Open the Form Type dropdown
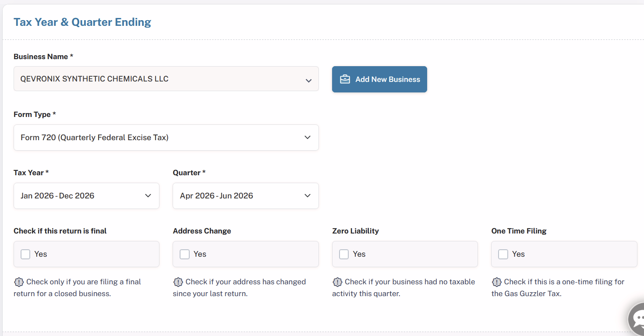Viewport: 644px width, 336px height. [x=166, y=138]
